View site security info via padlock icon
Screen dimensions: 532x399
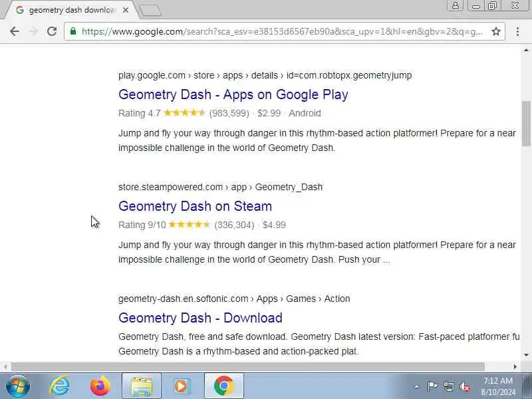[73, 31]
